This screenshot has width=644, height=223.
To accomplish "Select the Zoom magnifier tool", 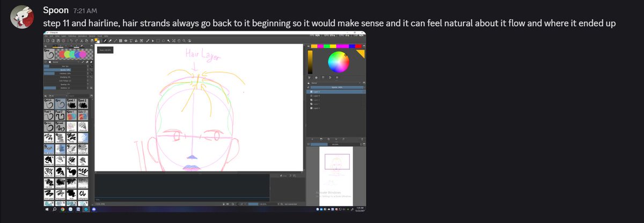I will [x=184, y=41].
